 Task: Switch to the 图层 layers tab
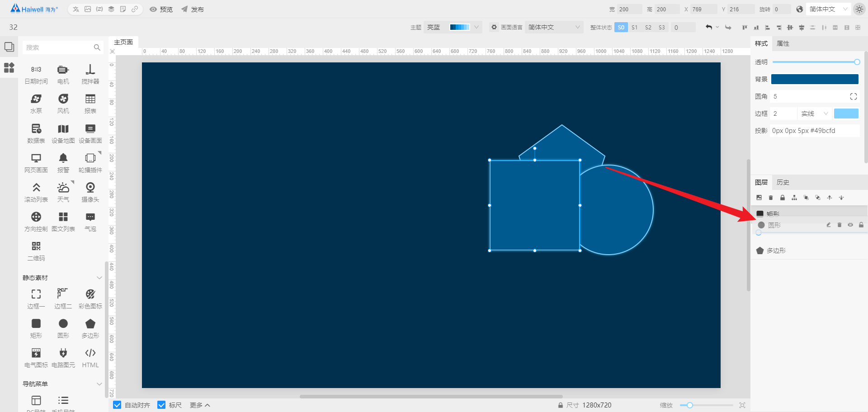(761, 182)
